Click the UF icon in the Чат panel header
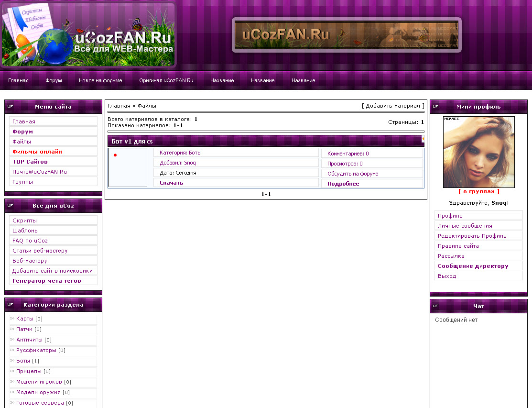This screenshot has height=408, width=532. tap(435, 306)
